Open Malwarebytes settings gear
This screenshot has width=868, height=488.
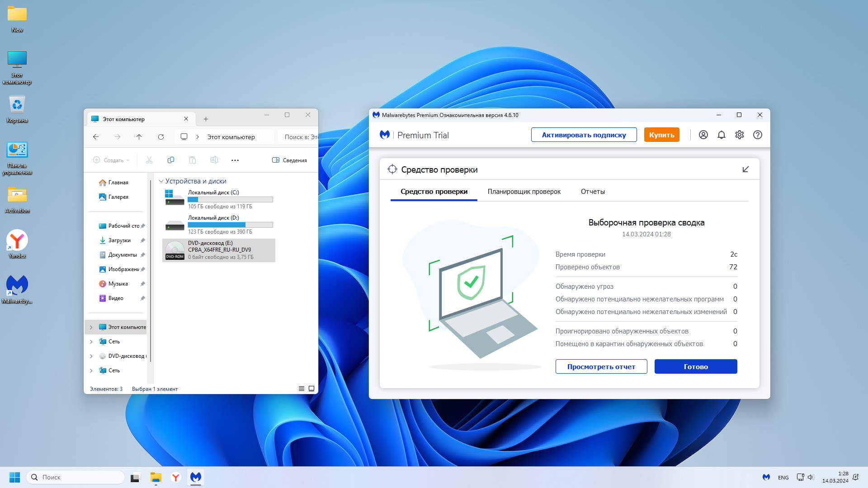tap(739, 135)
